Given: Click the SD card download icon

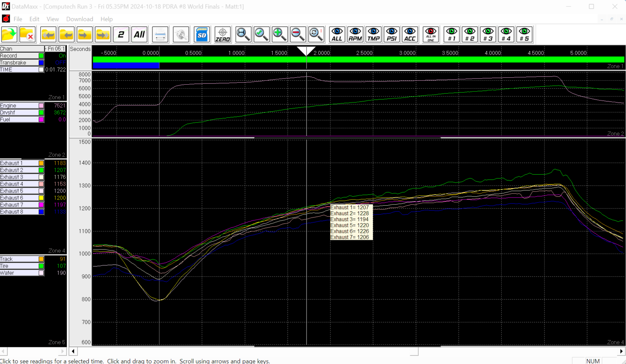Looking at the screenshot, I should click(202, 35).
